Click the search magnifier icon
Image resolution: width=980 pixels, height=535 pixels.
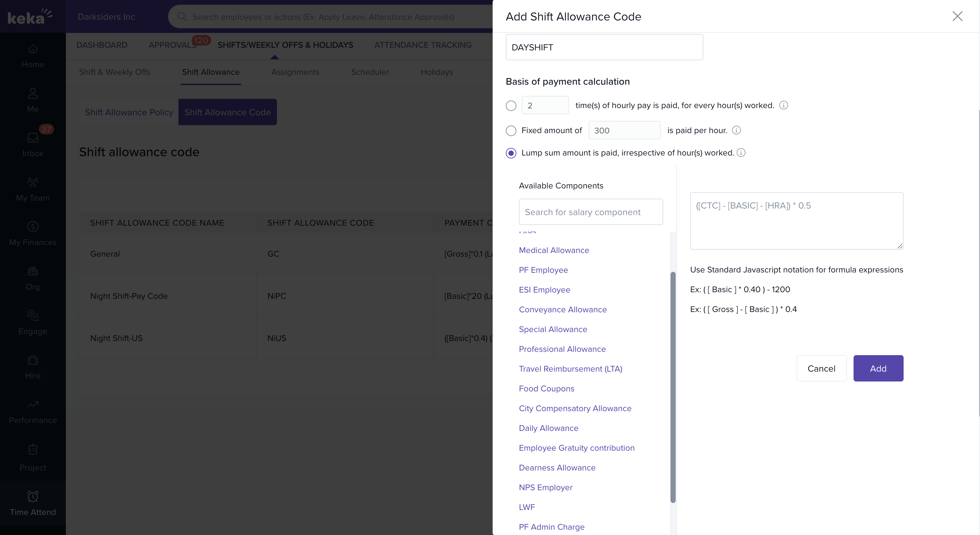point(182,17)
